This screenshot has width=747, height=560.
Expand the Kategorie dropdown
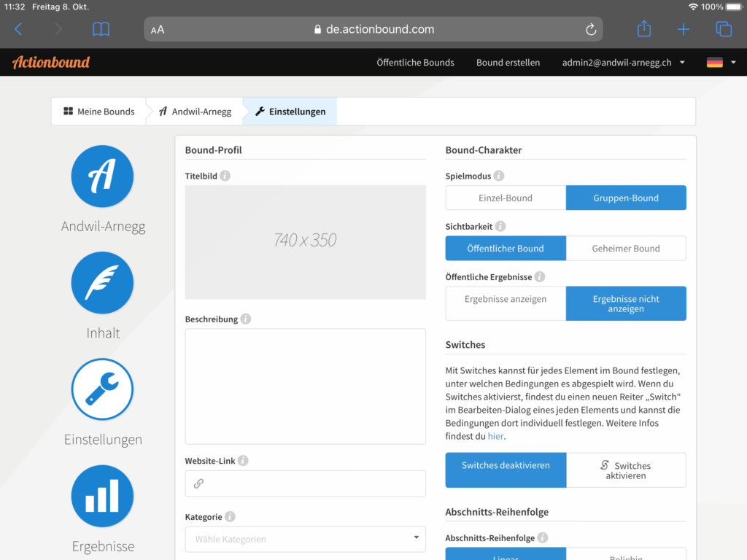(305, 539)
